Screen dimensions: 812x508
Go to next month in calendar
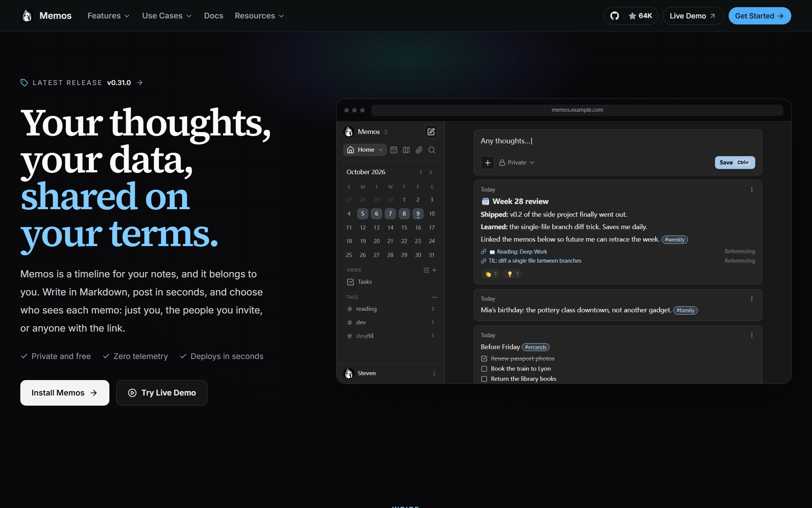point(431,172)
